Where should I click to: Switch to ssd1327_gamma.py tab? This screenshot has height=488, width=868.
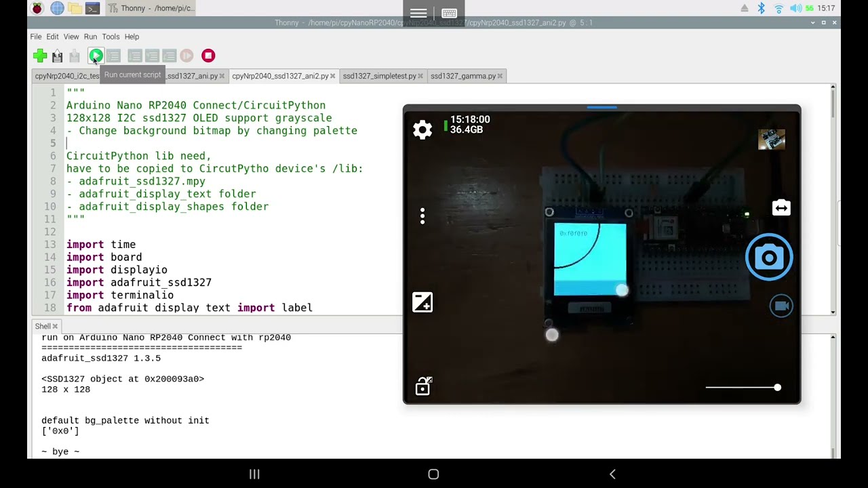coord(463,76)
